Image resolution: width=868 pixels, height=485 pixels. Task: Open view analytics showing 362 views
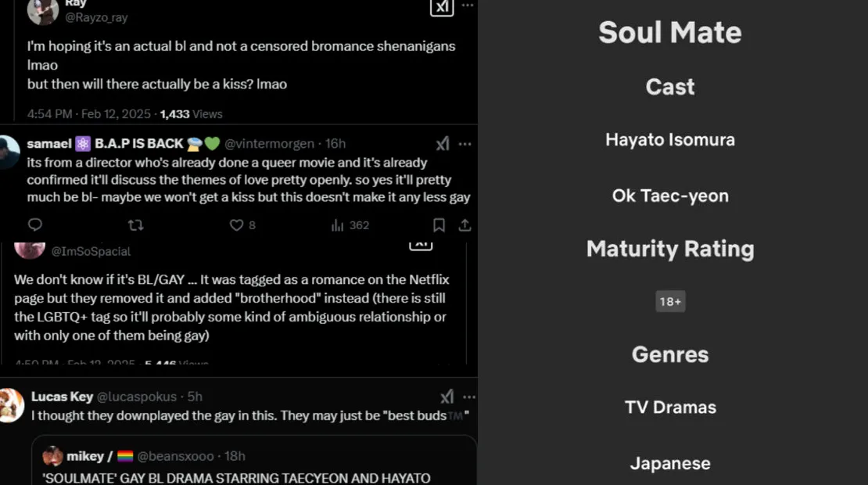pos(350,225)
